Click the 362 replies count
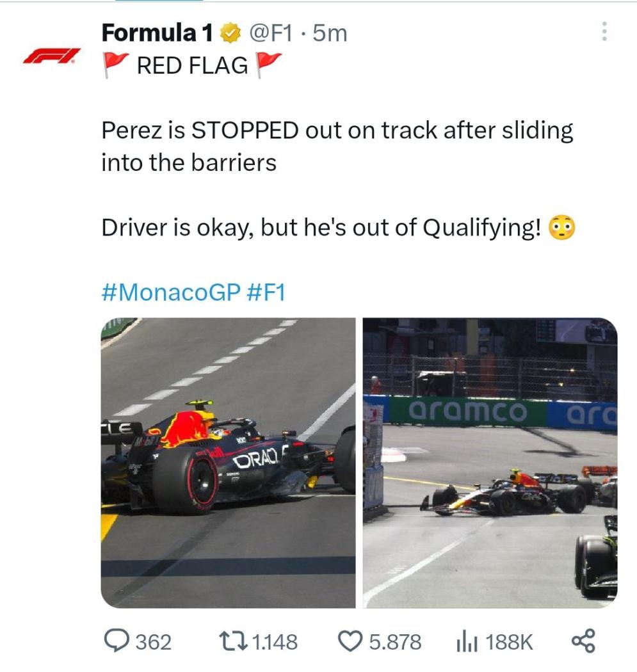 (x=154, y=641)
